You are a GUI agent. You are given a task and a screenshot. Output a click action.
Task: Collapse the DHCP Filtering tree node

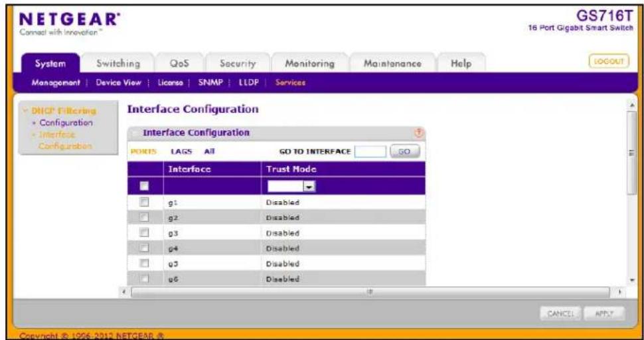coord(25,110)
